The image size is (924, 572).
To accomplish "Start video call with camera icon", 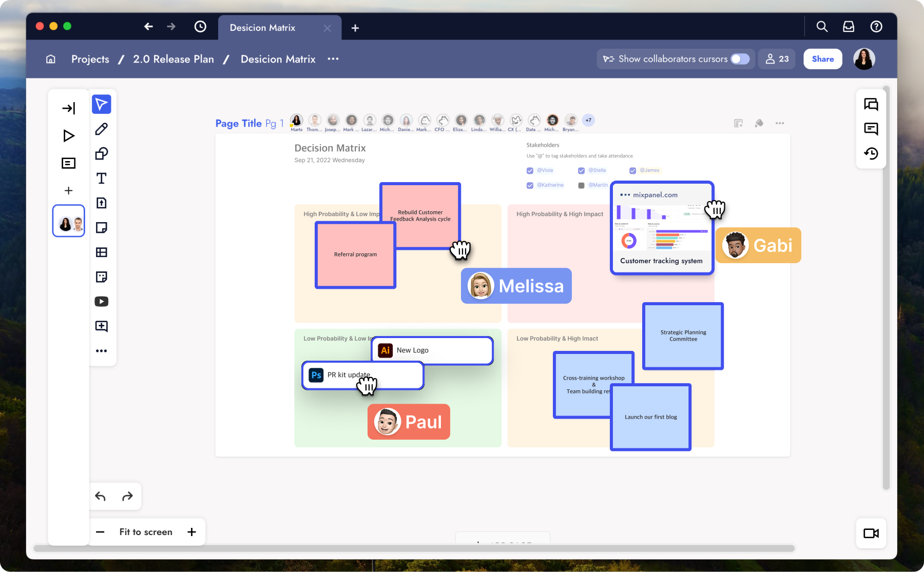I will [x=871, y=533].
